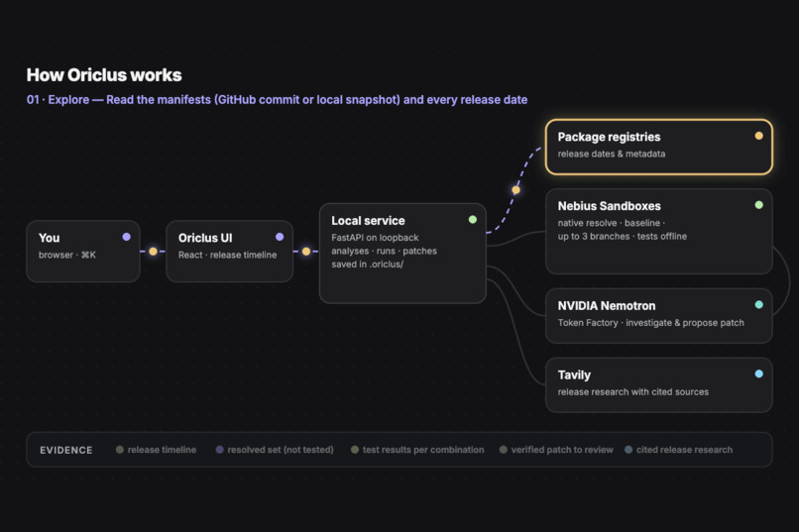Click the purple dot on the You card

tap(126, 237)
